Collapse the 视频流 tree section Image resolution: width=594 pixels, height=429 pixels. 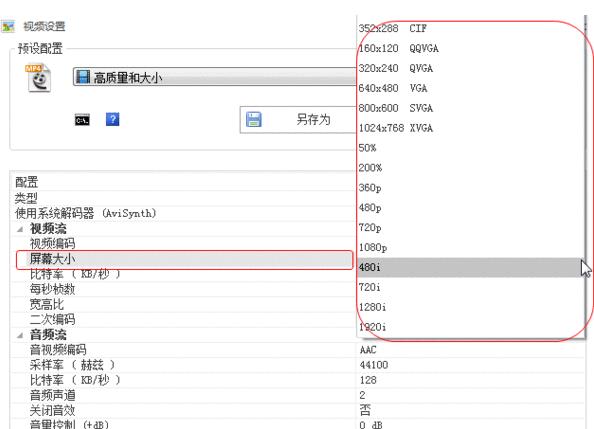coord(20,229)
